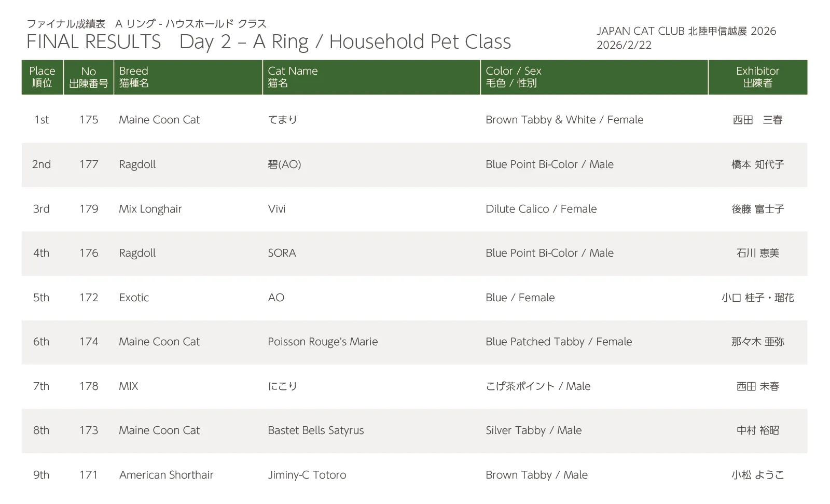Click the cat name Jiminy-C Totoro

(307, 475)
